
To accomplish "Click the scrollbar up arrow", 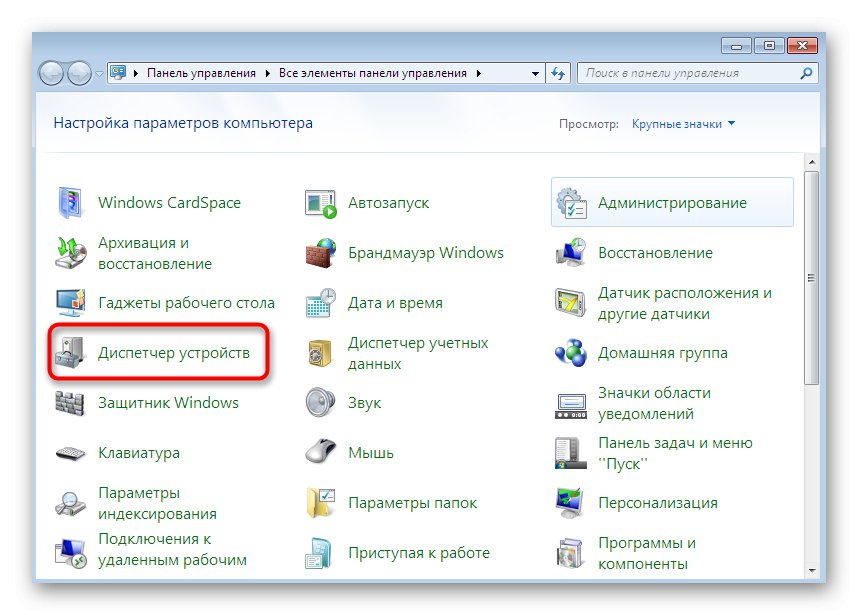I will point(812,162).
